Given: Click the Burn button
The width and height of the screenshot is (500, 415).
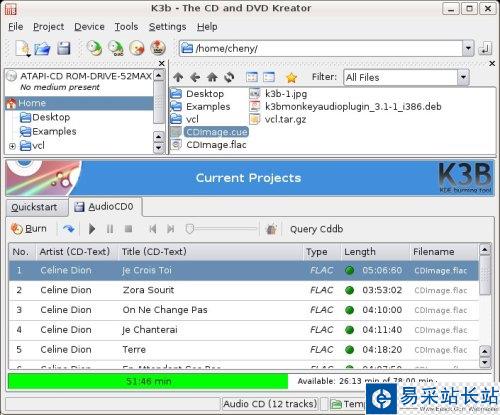Looking at the screenshot, I should point(29,229).
